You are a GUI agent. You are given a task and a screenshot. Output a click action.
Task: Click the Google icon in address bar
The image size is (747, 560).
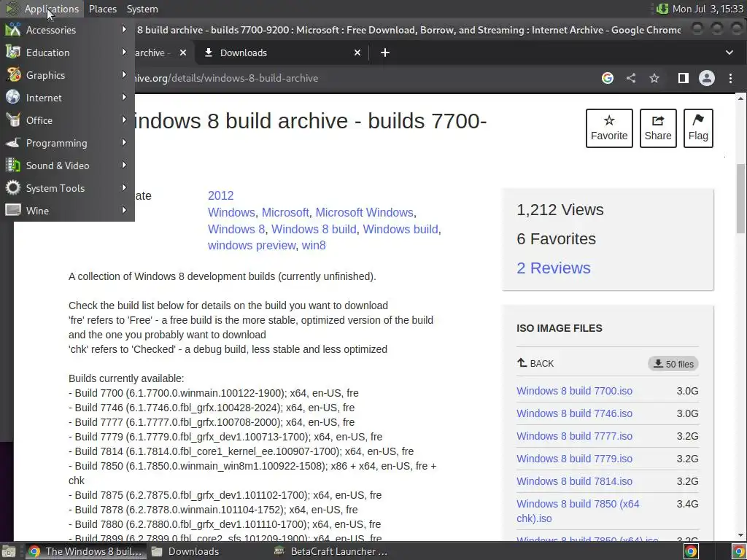point(608,78)
